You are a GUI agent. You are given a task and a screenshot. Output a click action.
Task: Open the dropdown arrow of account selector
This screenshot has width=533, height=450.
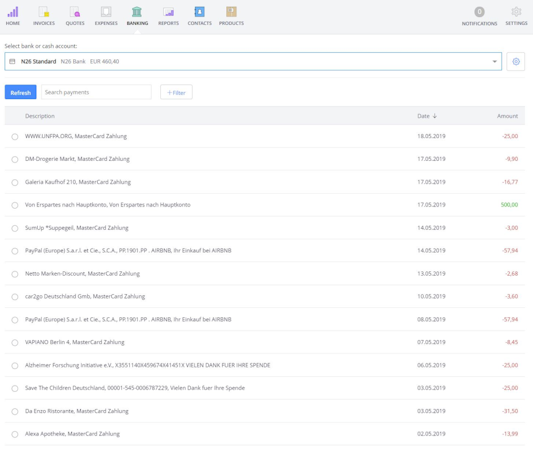click(494, 62)
